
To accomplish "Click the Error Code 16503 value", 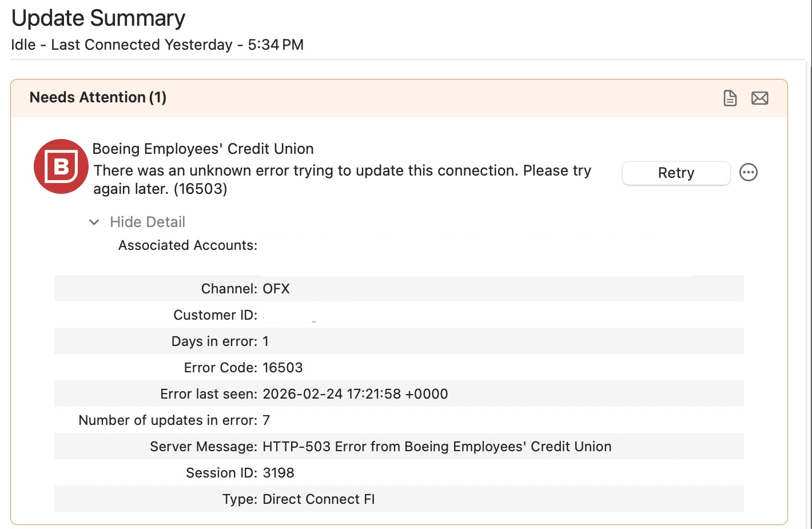I will click(282, 367).
